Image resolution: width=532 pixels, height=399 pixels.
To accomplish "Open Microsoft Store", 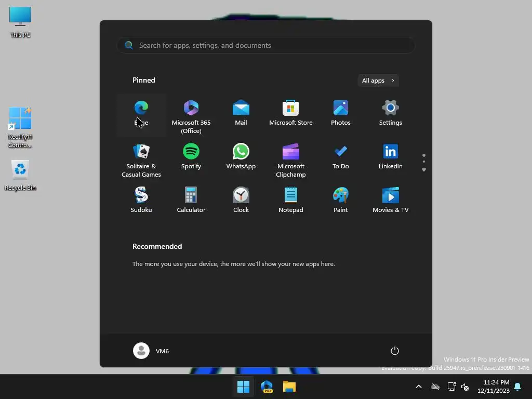I will (291, 115).
